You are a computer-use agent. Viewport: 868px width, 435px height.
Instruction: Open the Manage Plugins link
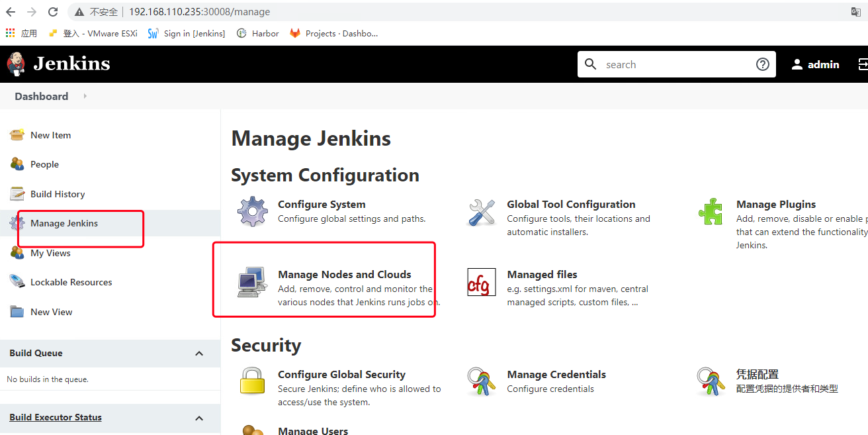click(776, 205)
